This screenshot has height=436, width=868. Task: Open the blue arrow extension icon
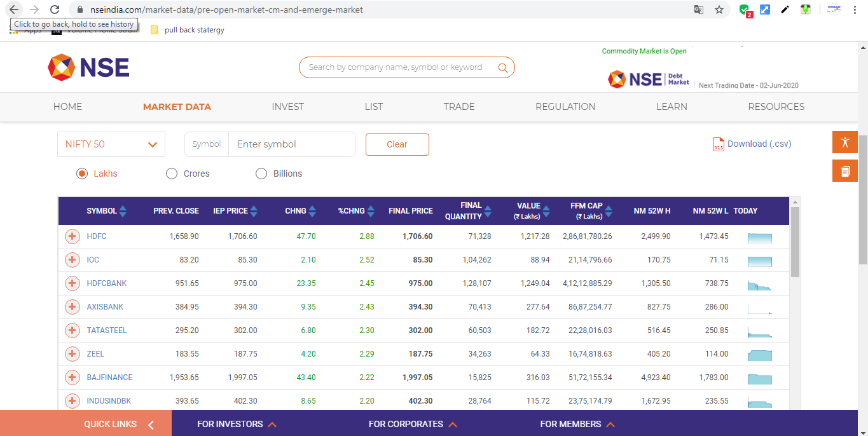pos(765,10)
